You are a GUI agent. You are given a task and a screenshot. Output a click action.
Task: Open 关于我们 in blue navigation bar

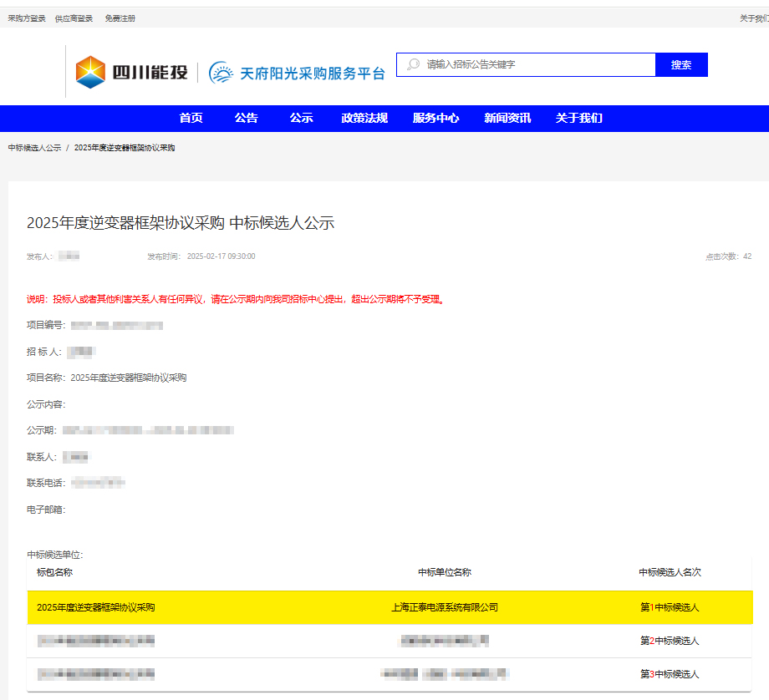pyautogui.click(x=578, y=118)
